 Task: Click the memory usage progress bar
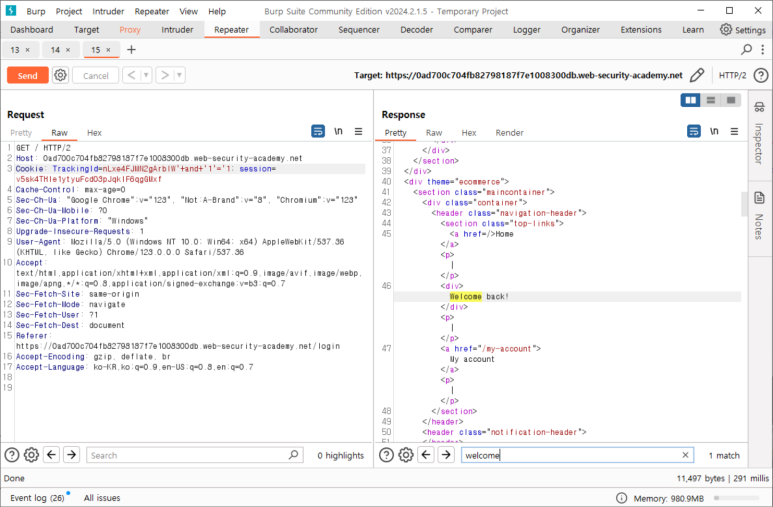pyautogui.click(x=739, y=498)
